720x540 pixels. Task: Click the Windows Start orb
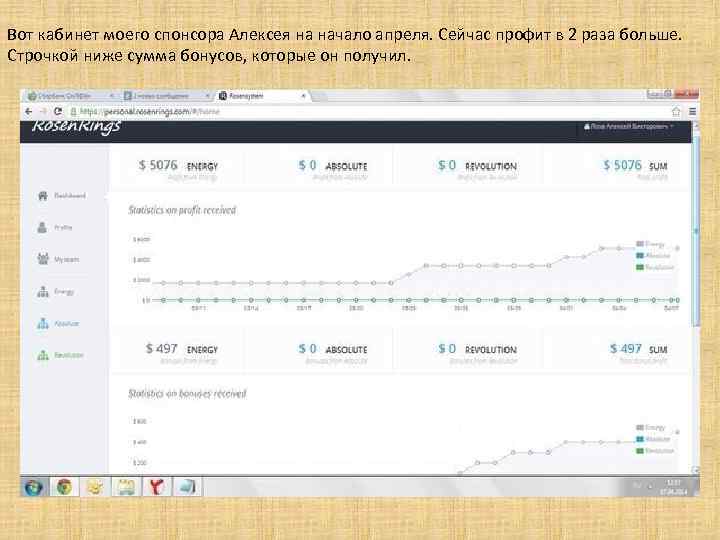pos(34,487)
